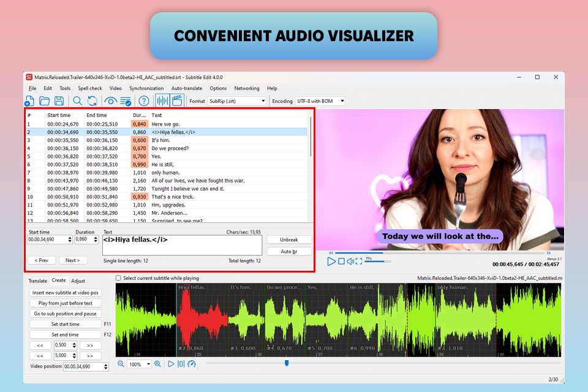Toggle the waveform display toolbar icon
The width and height of the screenshot is (588, 392).
tap(162, 101)
